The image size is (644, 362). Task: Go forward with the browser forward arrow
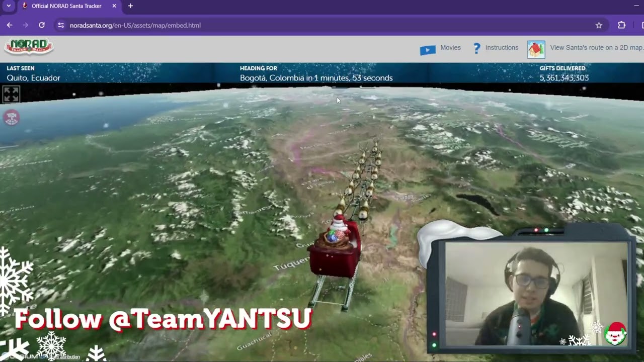26,25
